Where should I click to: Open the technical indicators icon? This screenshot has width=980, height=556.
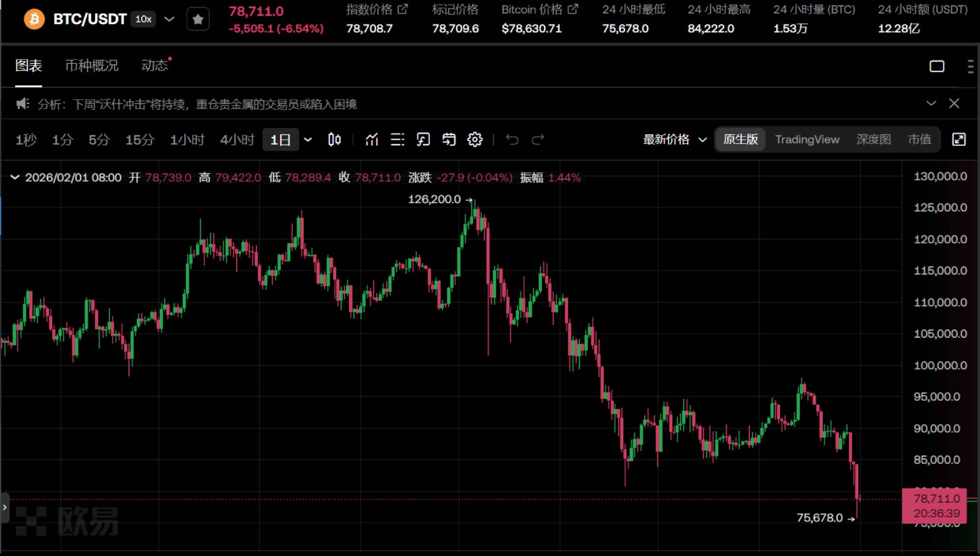(x=372, y=139)
